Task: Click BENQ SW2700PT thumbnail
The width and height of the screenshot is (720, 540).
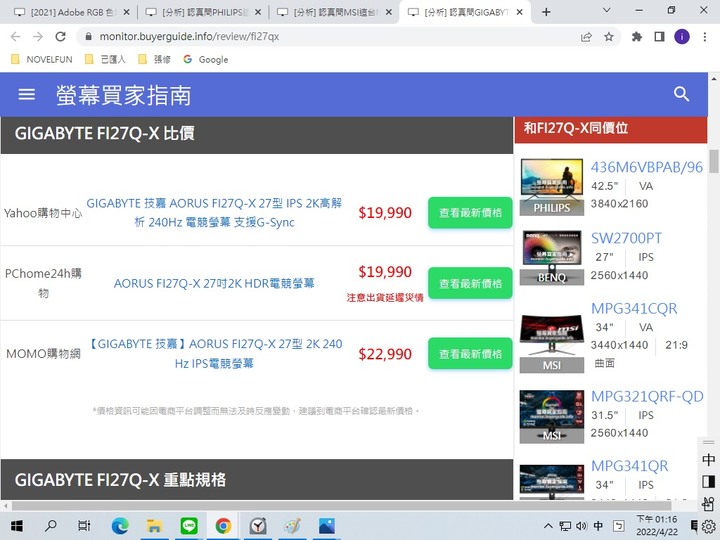Action: pos(552,257)
